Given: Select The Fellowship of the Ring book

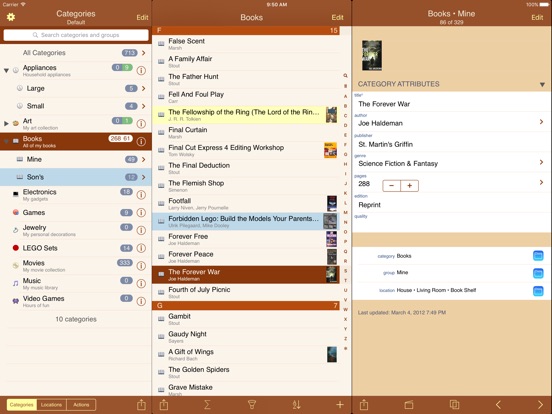Looking at the screenshot, I should point(246,115).
